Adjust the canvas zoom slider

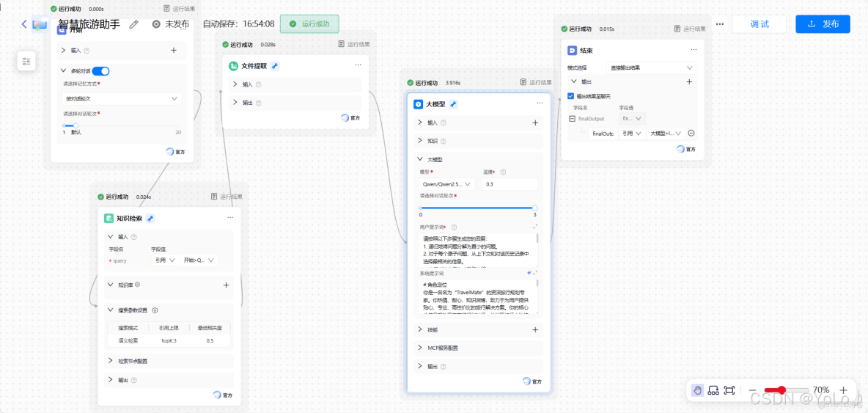pos(781,390)
